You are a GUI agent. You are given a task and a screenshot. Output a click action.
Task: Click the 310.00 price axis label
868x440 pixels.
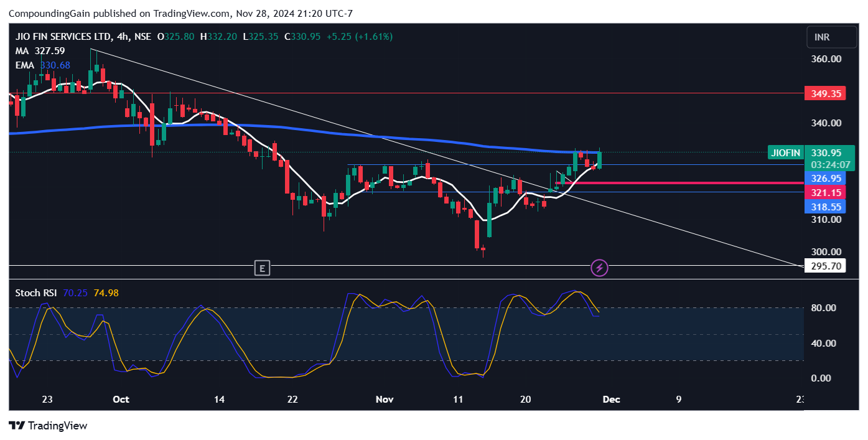click(x=826, y=220)
